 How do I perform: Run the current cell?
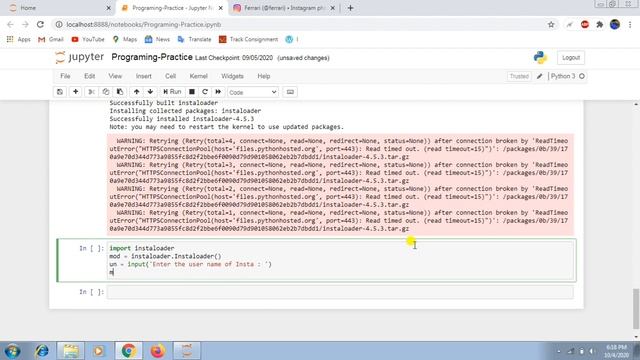point(172,92)
